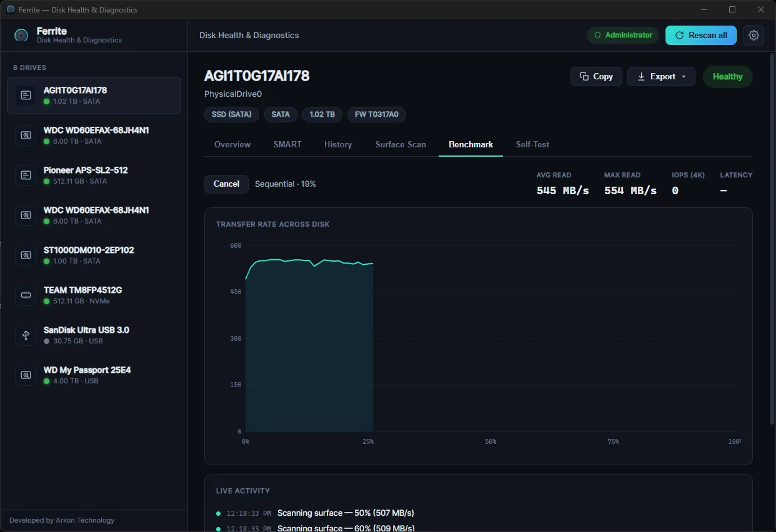Select the Benchmark tab
The image size is (776, 532).
point(471,144)
